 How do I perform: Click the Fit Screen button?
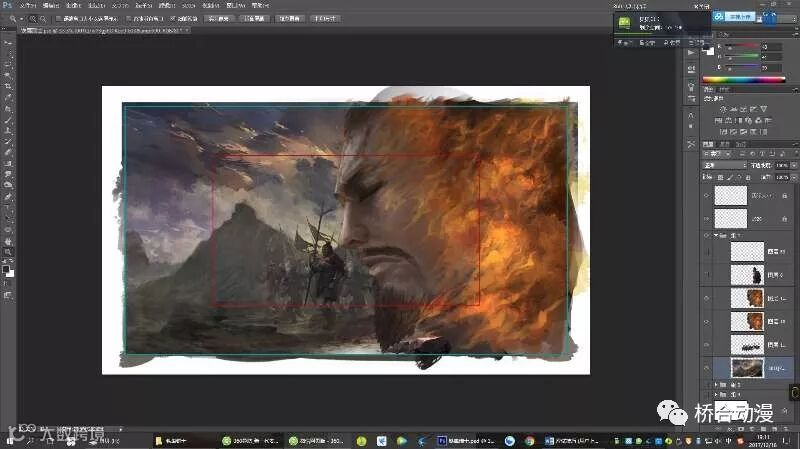(x=254, y=19)
